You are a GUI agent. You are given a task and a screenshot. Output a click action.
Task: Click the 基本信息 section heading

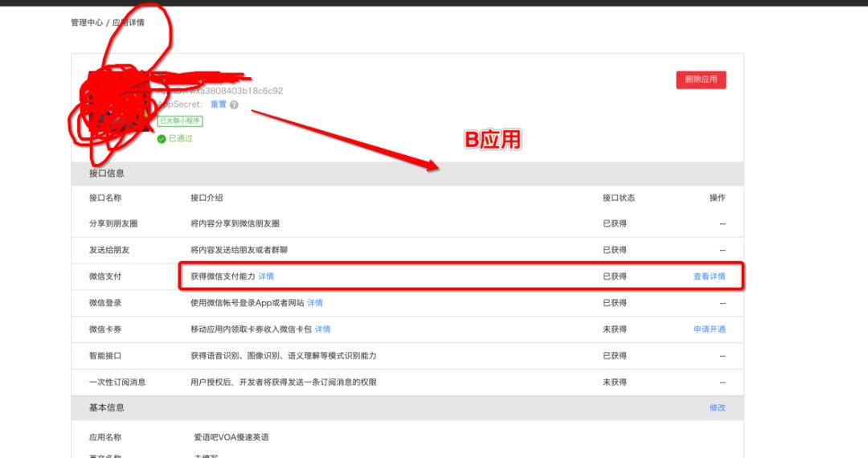[x=107, y=407]
